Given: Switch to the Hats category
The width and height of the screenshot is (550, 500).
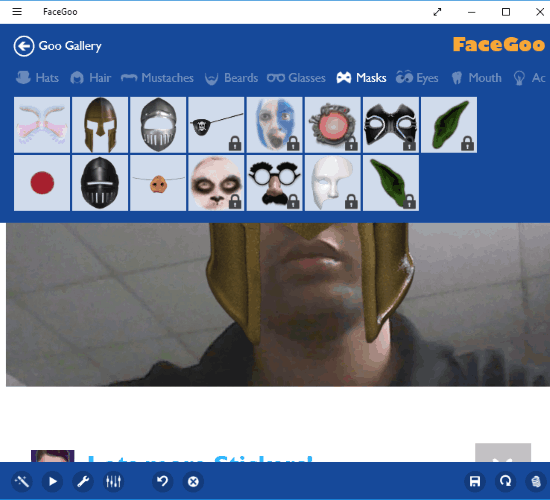Looking at the screenshot, I should [37, 78].
